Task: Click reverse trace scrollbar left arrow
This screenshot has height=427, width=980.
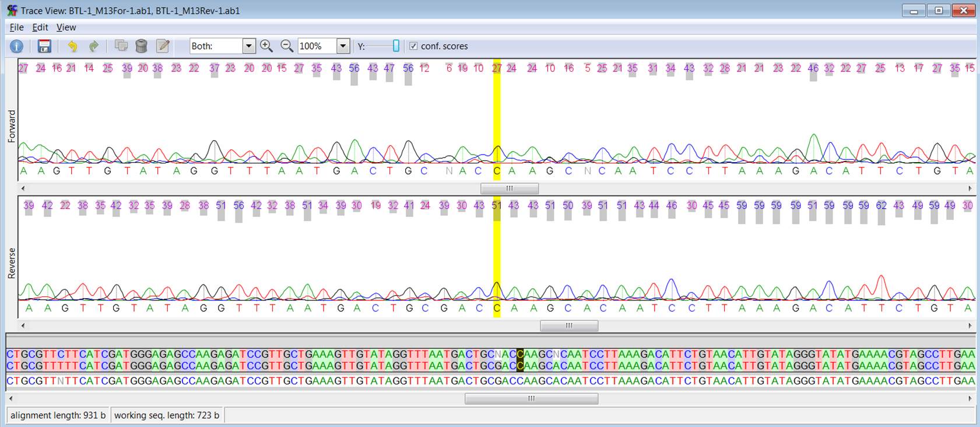Action: click(23, 326)
